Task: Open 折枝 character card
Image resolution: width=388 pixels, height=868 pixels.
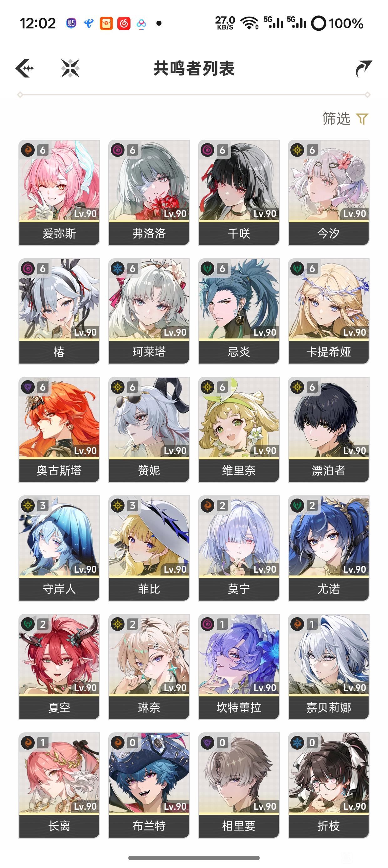Action: 329,785
